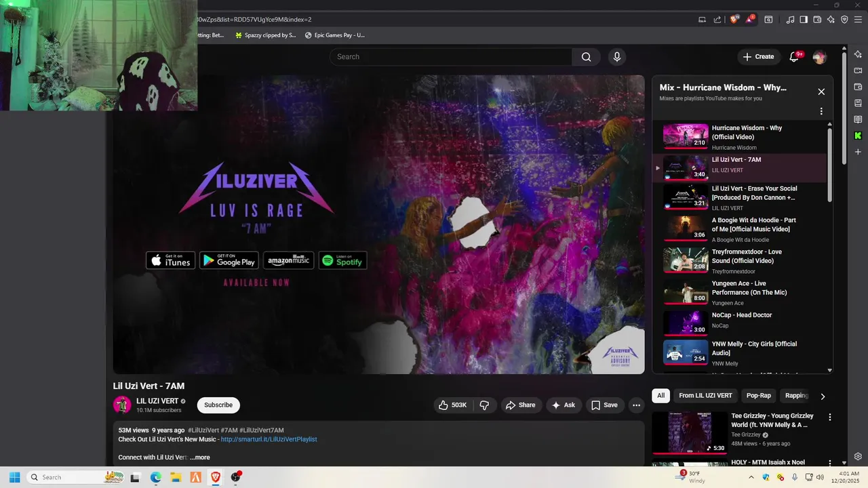Open Spazzy clipped by S... bookmark
Viewport: 868px width, 488px height.
coord(265,35)
